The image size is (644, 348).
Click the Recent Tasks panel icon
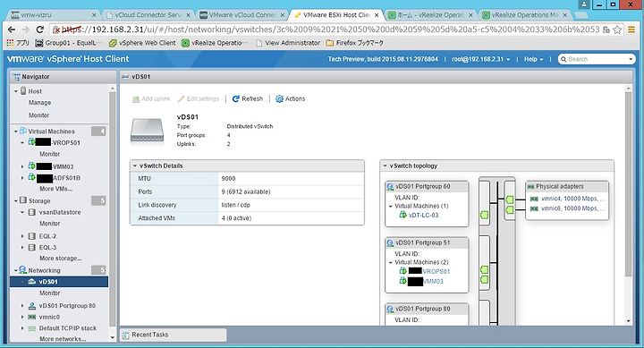[x=126, y=335]
